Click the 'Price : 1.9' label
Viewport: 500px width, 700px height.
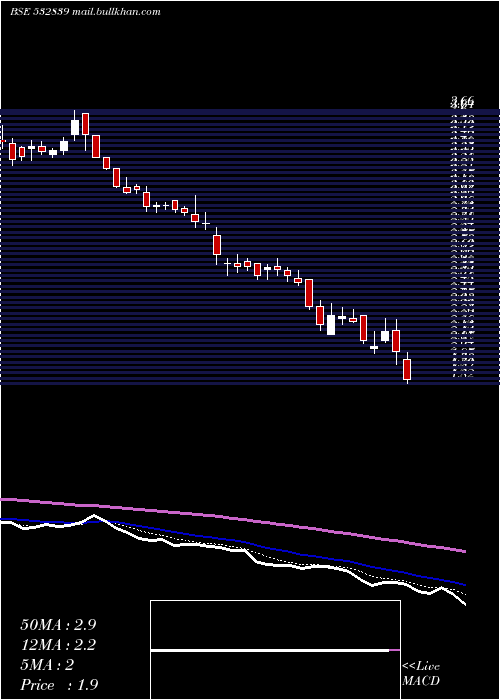click(x=59, y=685)
